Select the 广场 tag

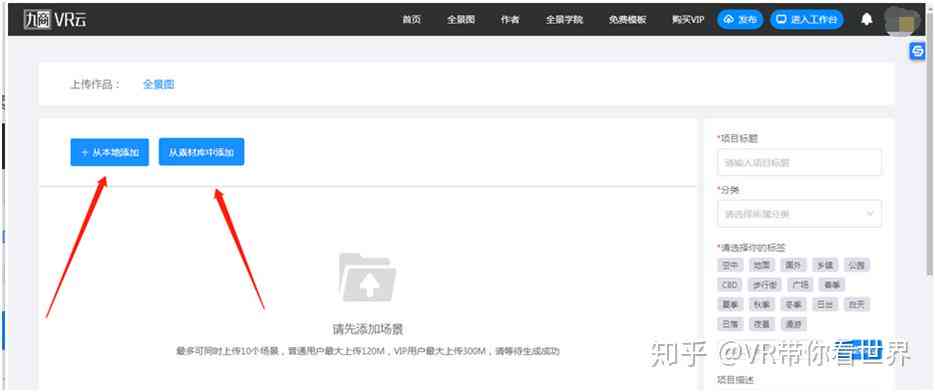point(800,285)
